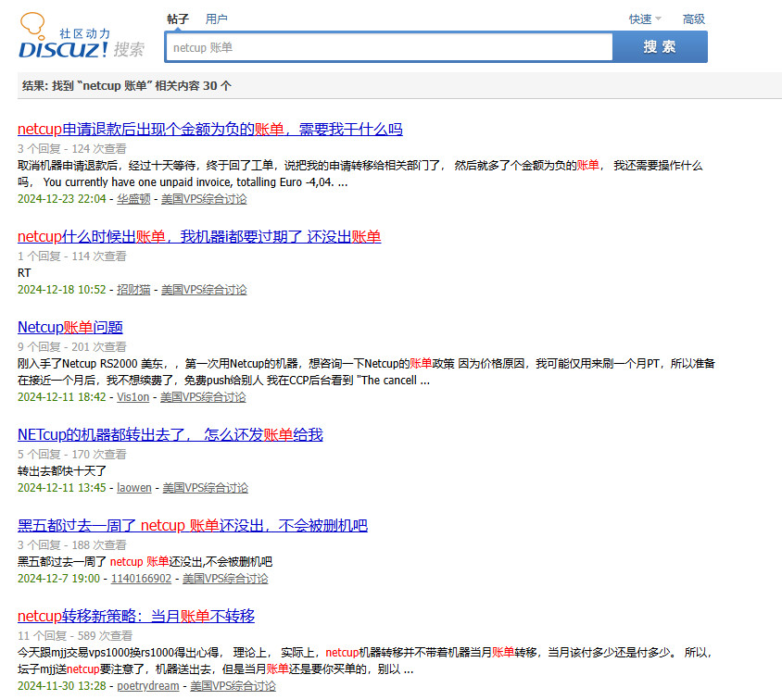The height and width of the screenshot is (700, 782).
Task: Open 美国VPS综合讨论 forum link beside 1140166902
Action: pyautogui.click(x=225, y=579)
